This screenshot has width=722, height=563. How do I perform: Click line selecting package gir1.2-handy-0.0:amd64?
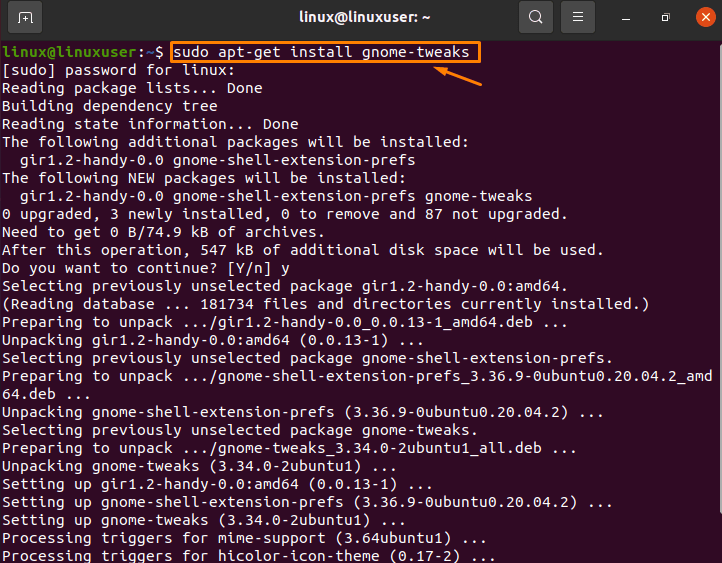(285, 286)
